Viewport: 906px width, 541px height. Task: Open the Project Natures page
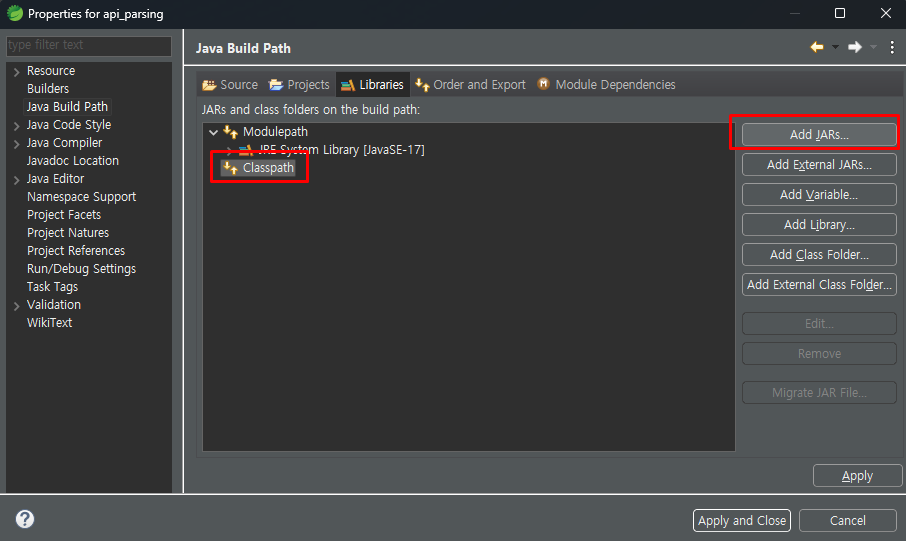tap(68, 232)
